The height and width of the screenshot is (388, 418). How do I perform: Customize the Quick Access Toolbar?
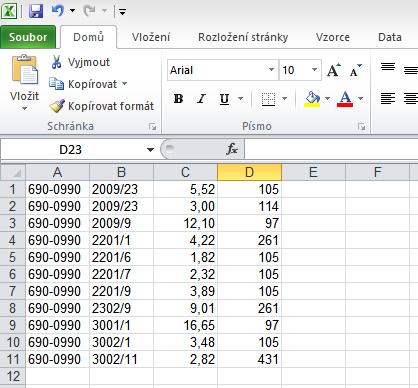pyautogui.click(x=122, y=12)
